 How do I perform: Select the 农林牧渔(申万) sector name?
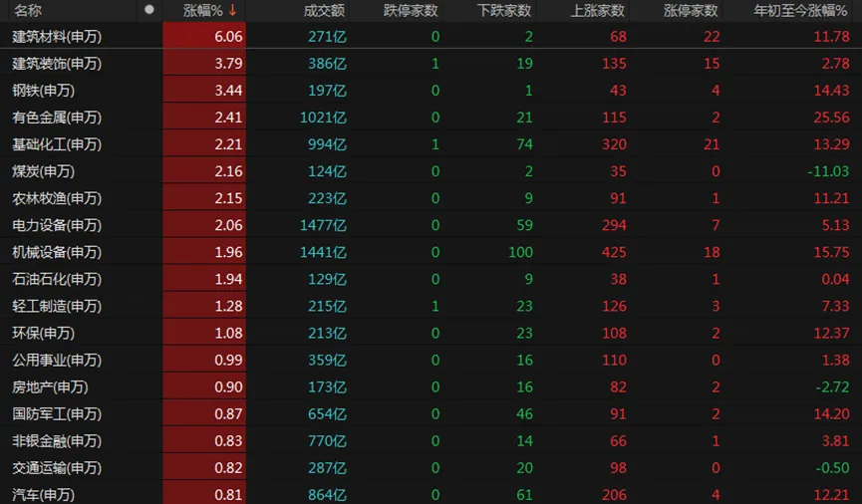57,198
